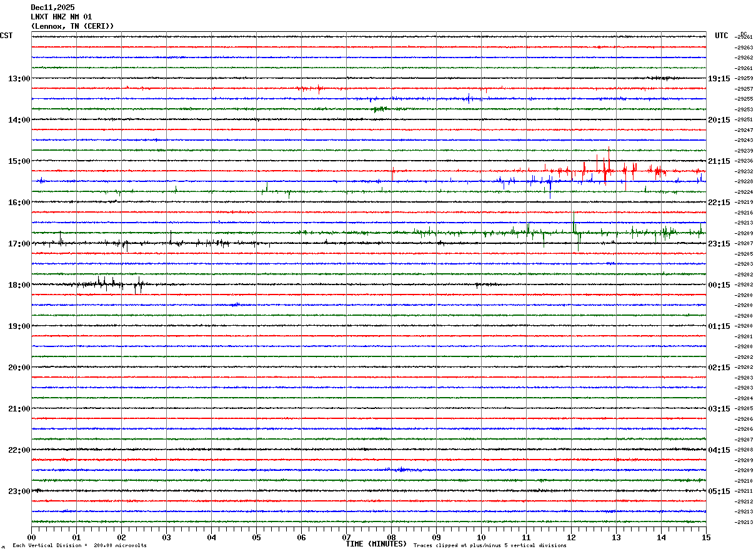Click the TIME (MINUTES) axis title
Screen dimensions: 756x554
[x=376, y=544]
